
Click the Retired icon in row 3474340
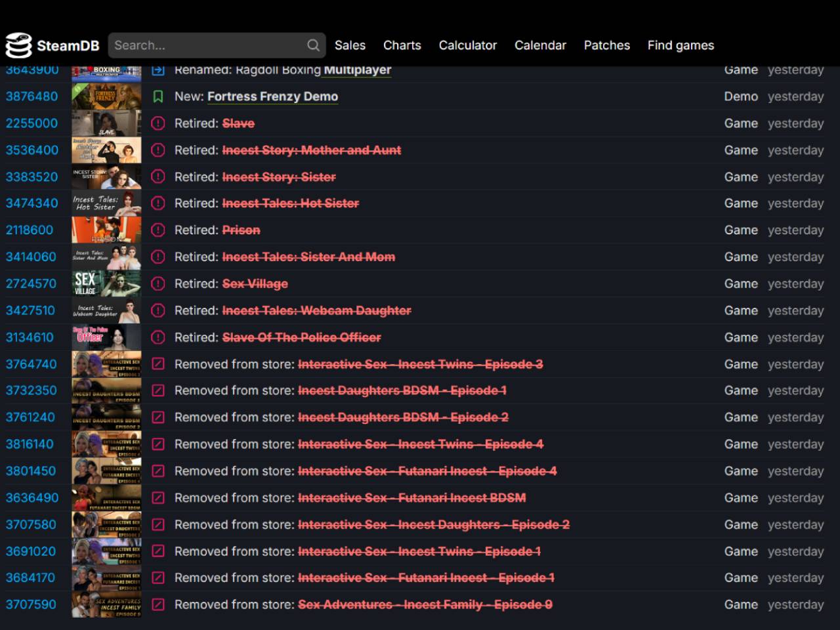(x=158, y=203)
